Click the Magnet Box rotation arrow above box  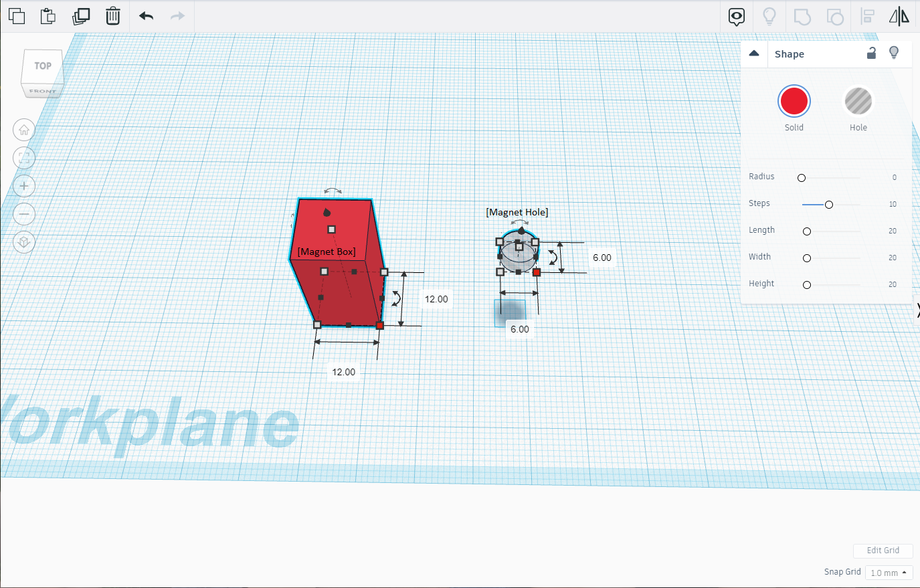coord(333,191)
